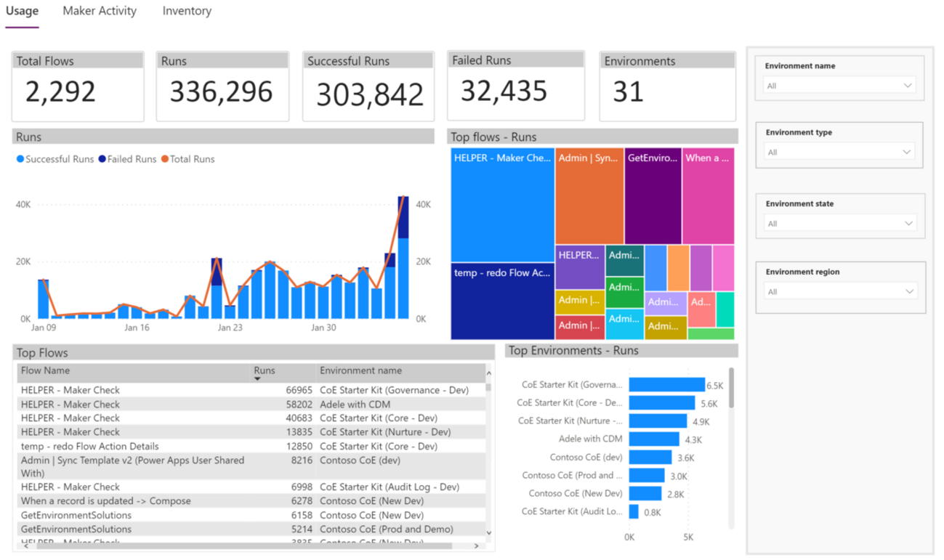Toggle Successful Runs legend marker
Viewport: 944px width, 560px height.
20,159
